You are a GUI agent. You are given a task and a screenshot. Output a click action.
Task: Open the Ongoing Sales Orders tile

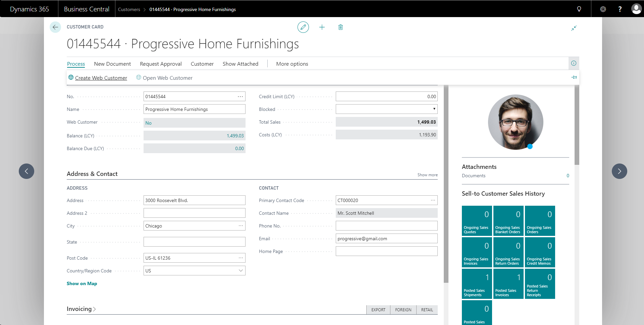(540, 221)
